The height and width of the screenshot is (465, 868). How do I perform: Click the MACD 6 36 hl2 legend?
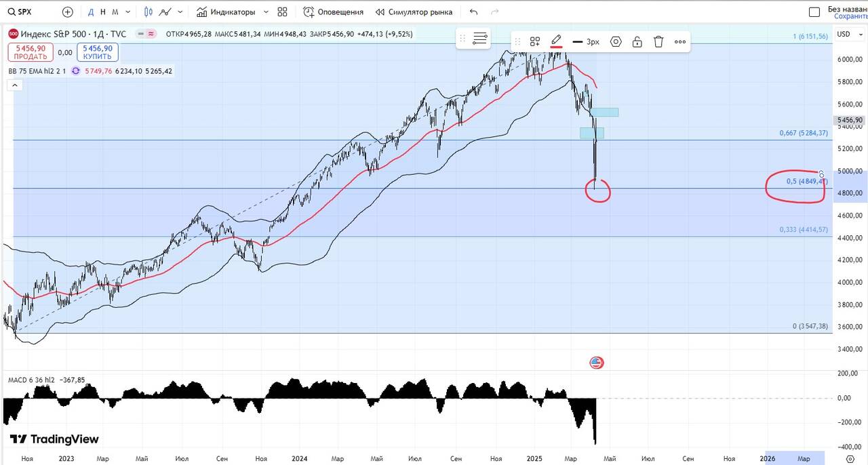32,380
